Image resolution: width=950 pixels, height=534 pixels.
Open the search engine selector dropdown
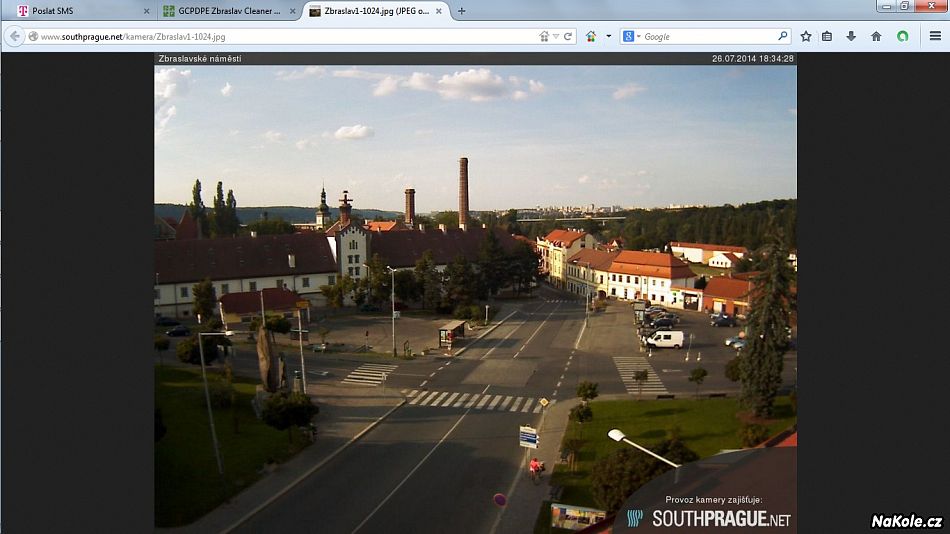click(x=631, y=36)
